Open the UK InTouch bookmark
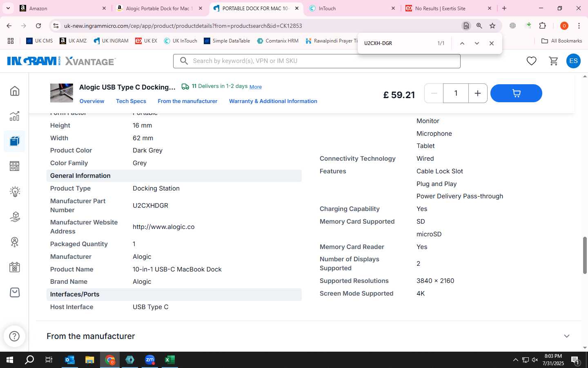588x368 pixels. pos(180,41)
